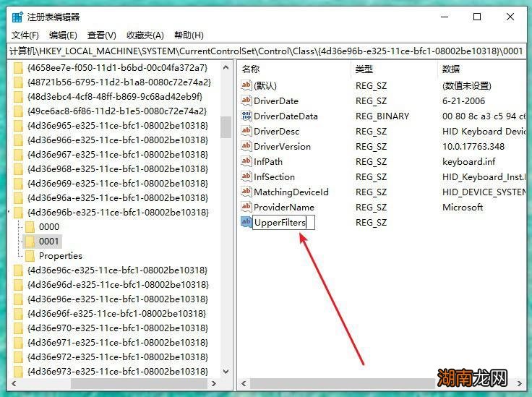Select key {4d36e973-e325-11ce-bfc1-08002be10318}

(x=118, y=372)
